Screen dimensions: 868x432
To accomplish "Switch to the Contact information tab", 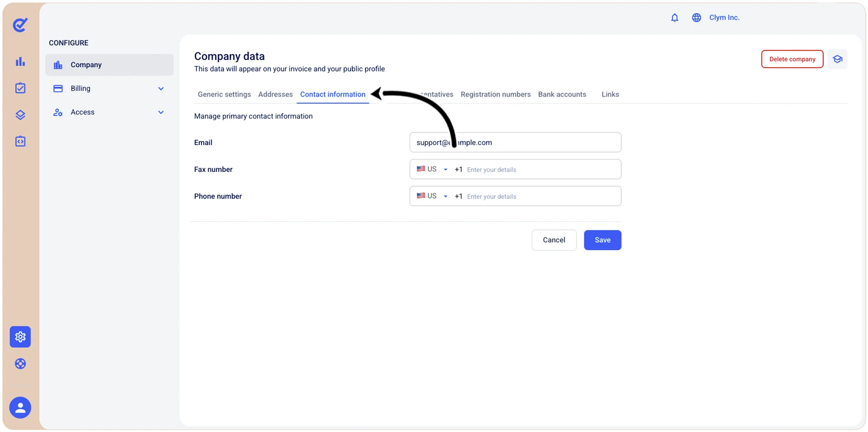I will [333, 94].
